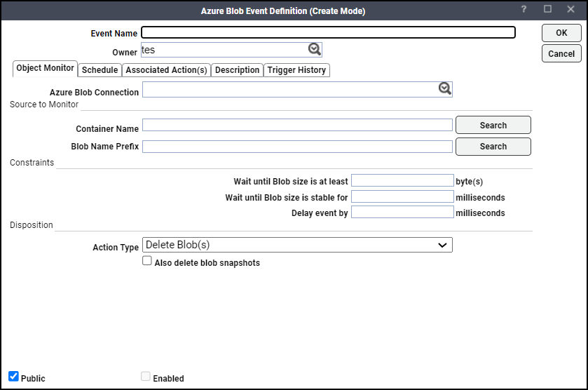The image size is (588, 390).
Task: Click the Action Type label
Action: pyautogui.click(x=116, y=248)
